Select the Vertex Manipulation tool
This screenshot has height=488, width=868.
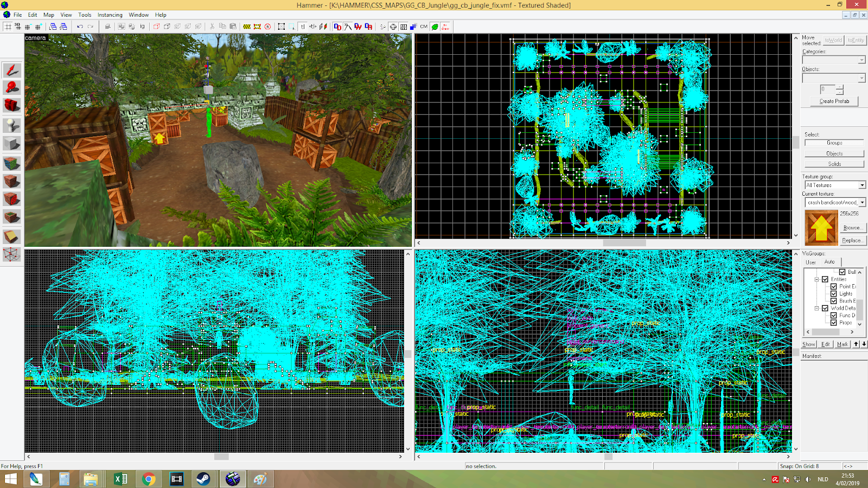pos(12,254)
